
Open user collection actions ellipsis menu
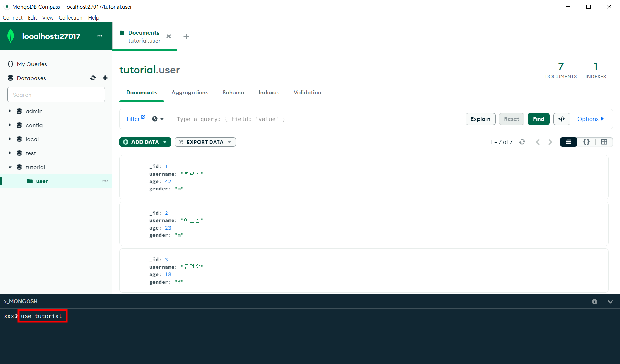coord(105,181)
